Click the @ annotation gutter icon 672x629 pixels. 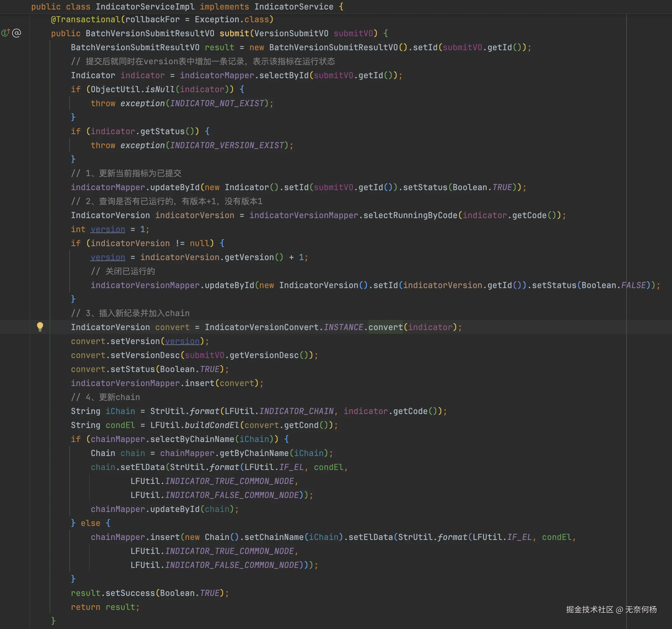pyautogui.click(x=17, y=33)
